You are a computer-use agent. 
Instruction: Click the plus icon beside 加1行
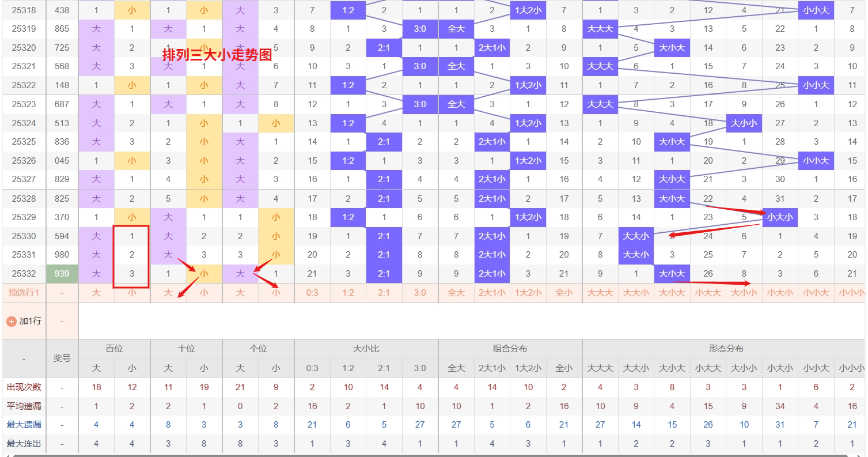pyautogui.click(x=11, y=321)
